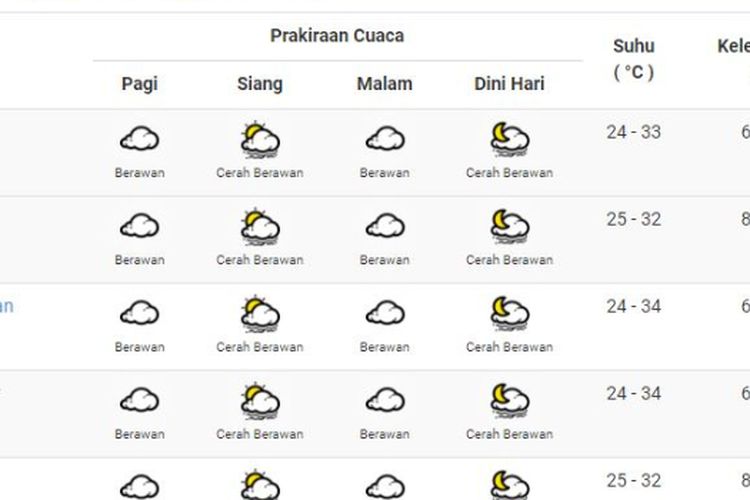Click first row Dini Hari moon icon
This screenshot has height=500, width=750.
click(509, 140)
